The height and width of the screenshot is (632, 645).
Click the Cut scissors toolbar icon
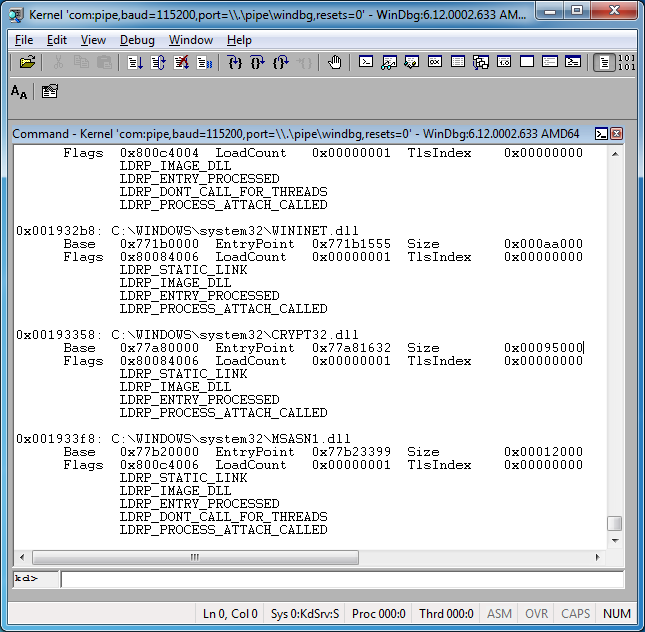58,62
